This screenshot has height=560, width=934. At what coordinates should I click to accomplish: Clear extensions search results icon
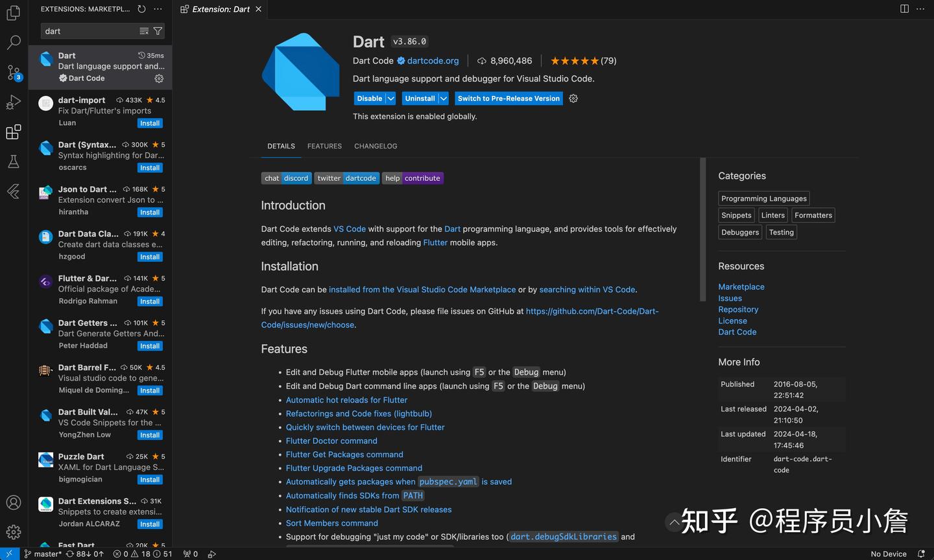tap(144, 31)
